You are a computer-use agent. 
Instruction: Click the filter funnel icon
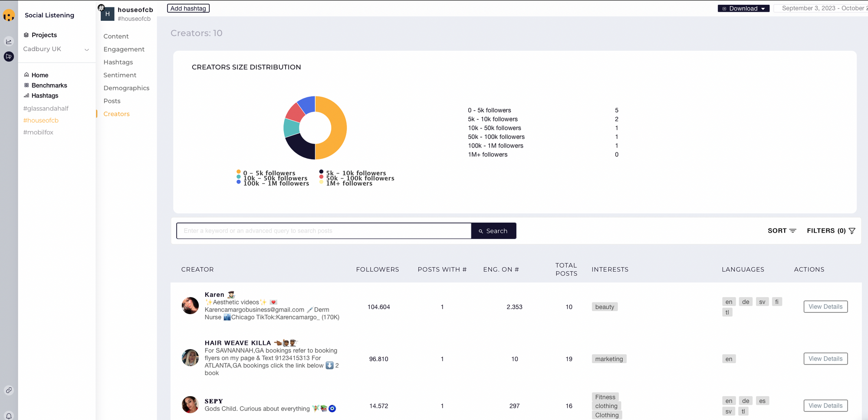tap(852, 231)
